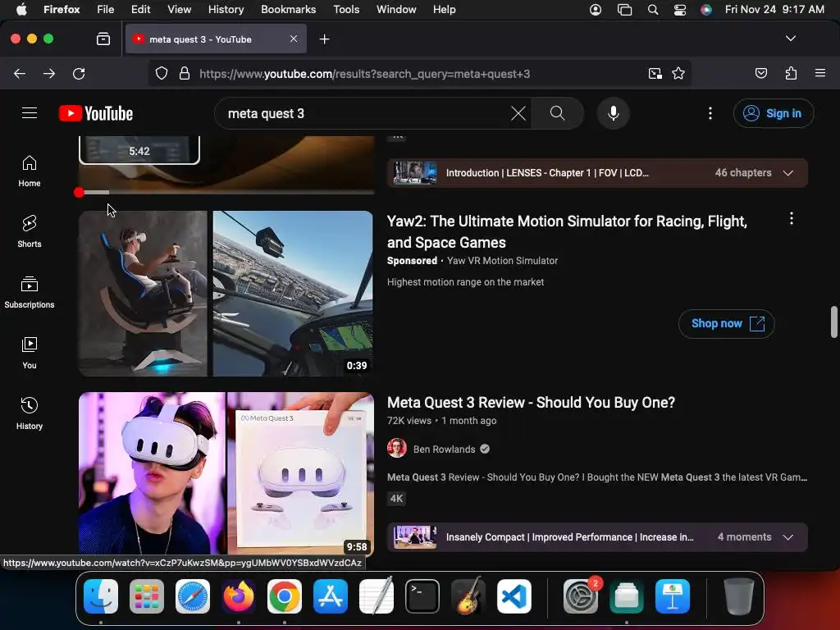The height and width of the screenshot is (630, 840).
Task: Go back with browser back arrow
Action: click(20, 73)
